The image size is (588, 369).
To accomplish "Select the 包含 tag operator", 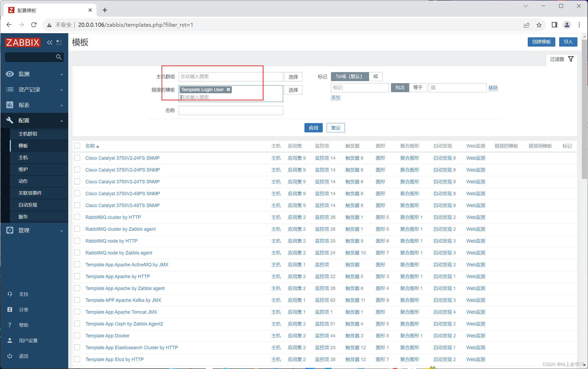I will [400, 88].
